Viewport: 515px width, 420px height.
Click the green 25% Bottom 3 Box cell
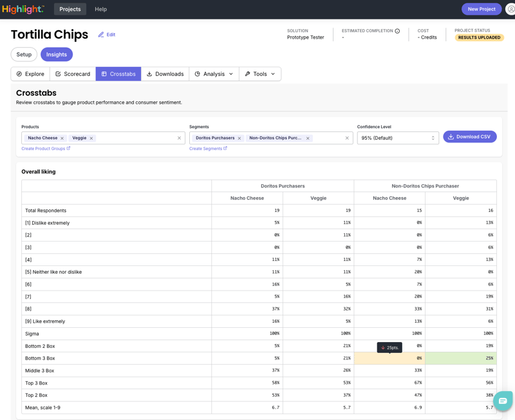(461, 358)
